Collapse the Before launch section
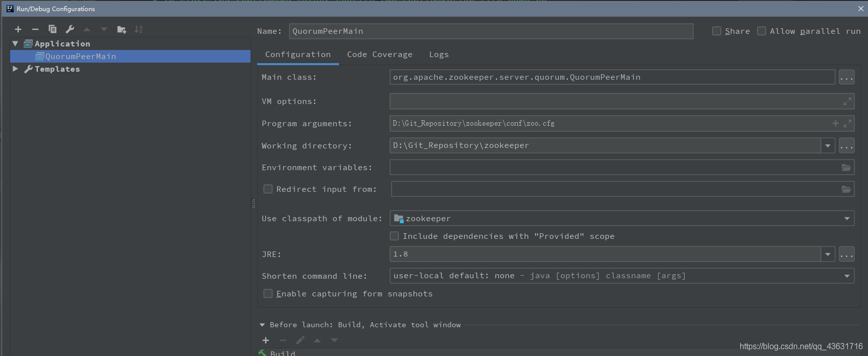The height and width of the screenshot is (356, 868). coord(262,325)
